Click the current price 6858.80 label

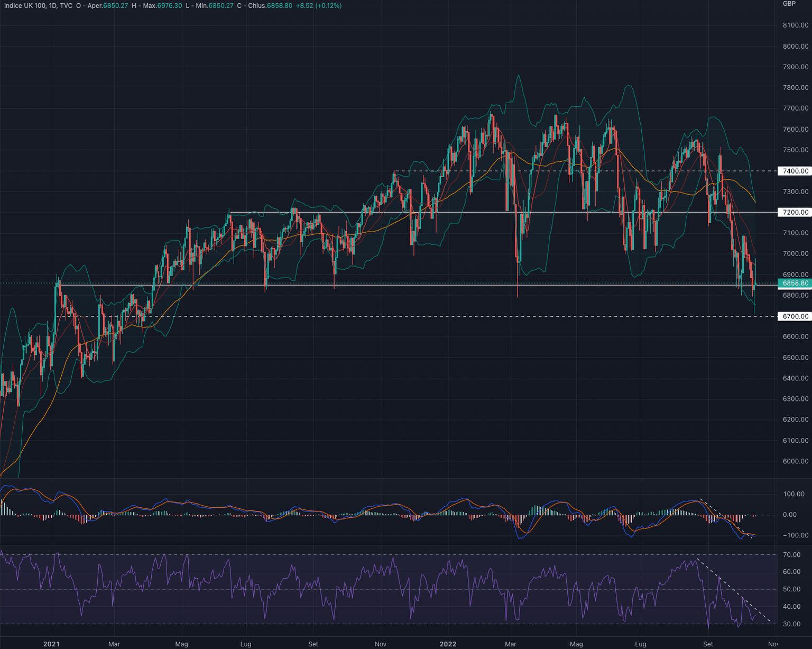[x=795, y=283]
